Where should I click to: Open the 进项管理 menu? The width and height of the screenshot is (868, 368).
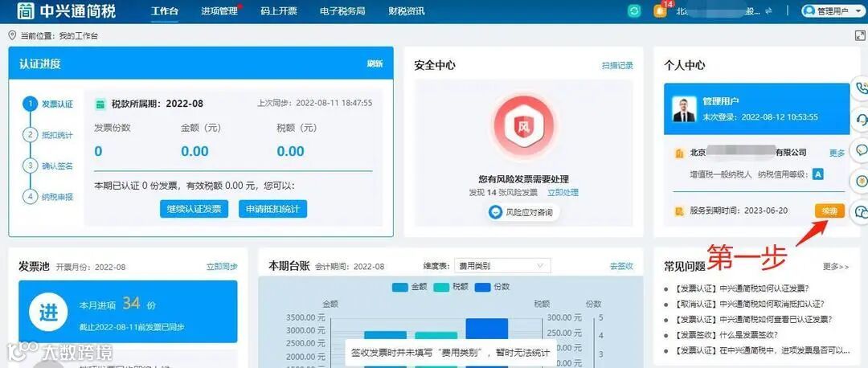click(220, 11)
